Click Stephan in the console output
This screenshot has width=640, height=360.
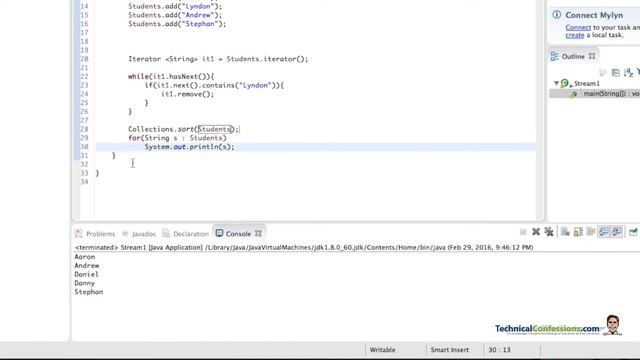[89, 292]
